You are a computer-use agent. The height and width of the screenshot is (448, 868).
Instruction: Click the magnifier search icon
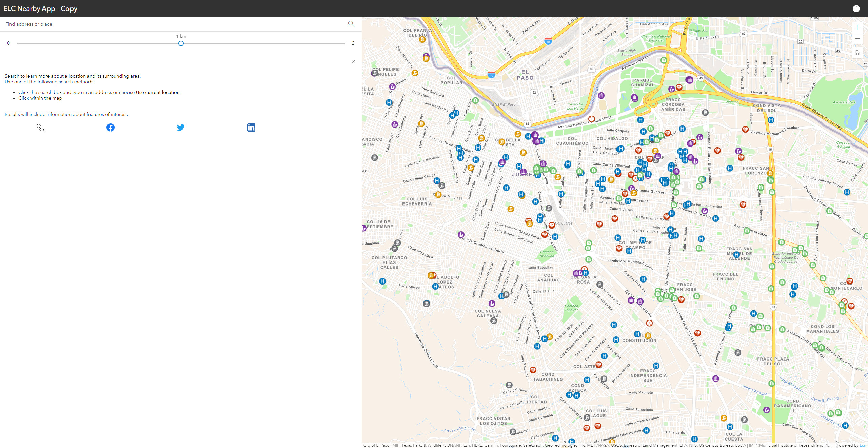click(351, 24)
